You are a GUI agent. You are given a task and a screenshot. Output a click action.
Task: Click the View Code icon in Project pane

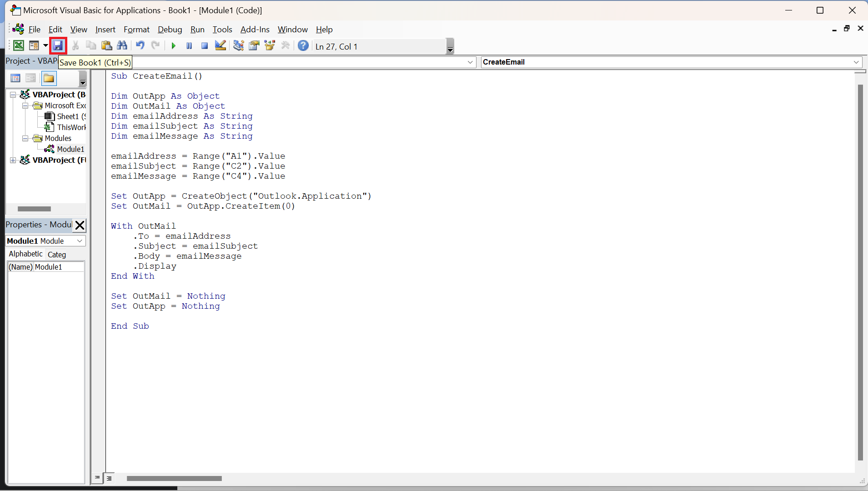15,79
